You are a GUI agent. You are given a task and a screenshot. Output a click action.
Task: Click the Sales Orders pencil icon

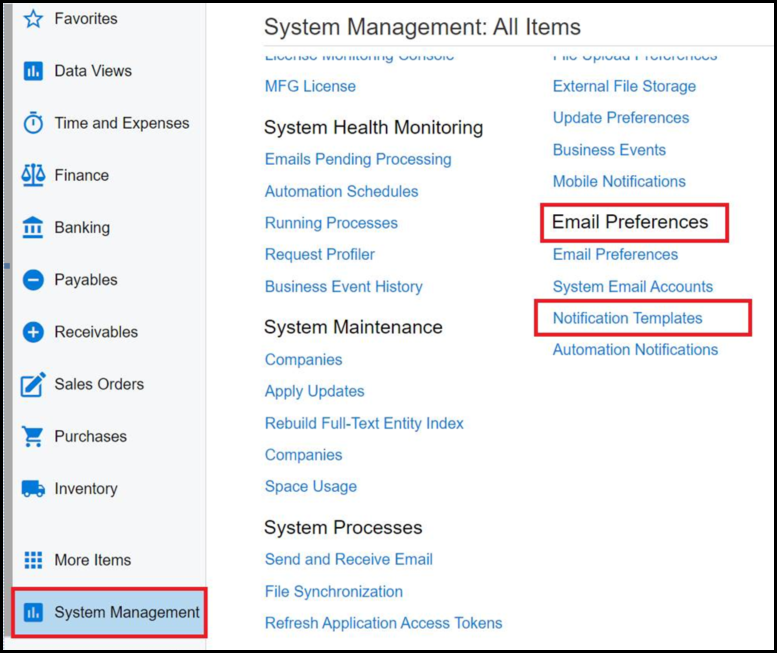pos(33,384)
